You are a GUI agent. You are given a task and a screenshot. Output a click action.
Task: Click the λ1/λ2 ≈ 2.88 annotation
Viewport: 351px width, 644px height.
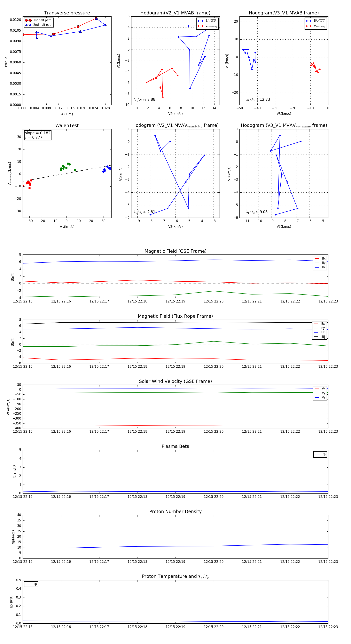click(x=144, y=100)
